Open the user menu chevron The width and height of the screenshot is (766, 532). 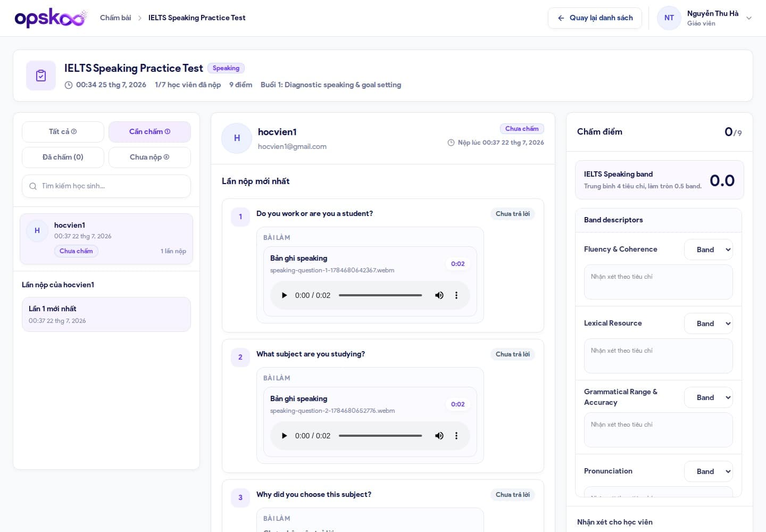pos(749,18)
